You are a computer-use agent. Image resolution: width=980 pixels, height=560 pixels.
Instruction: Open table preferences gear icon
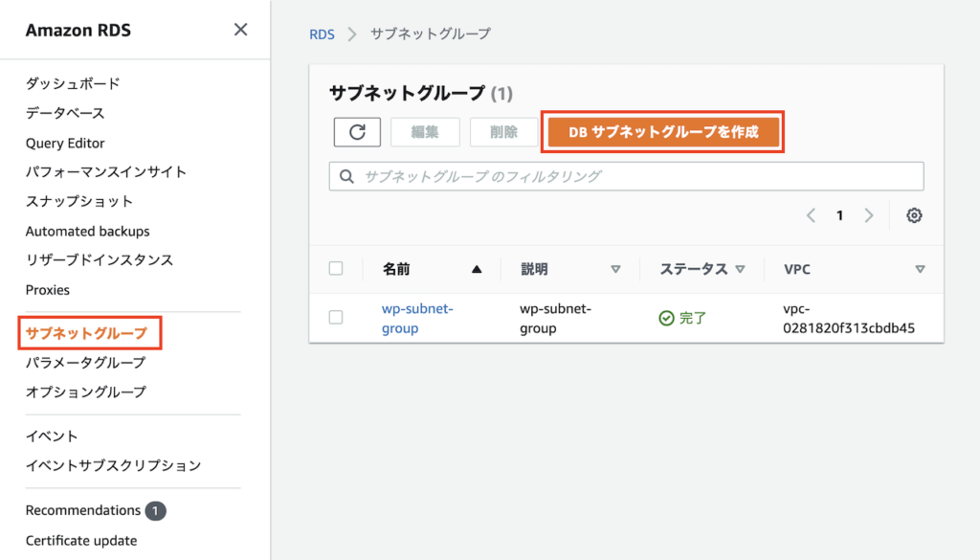point(914,215)
